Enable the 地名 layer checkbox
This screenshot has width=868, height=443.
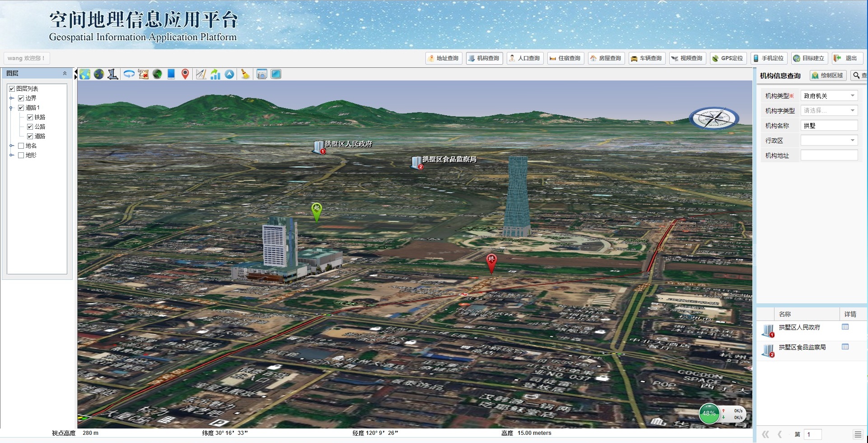click(x=21, y=146)
